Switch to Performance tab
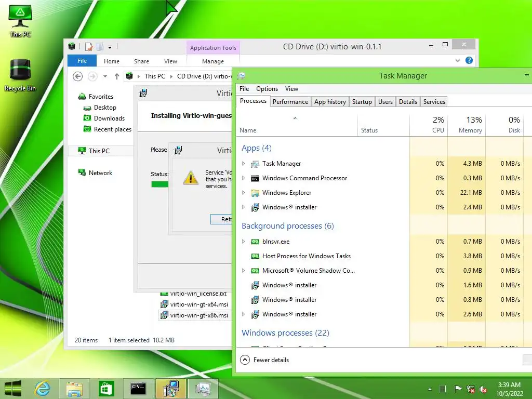 point(290,102)
